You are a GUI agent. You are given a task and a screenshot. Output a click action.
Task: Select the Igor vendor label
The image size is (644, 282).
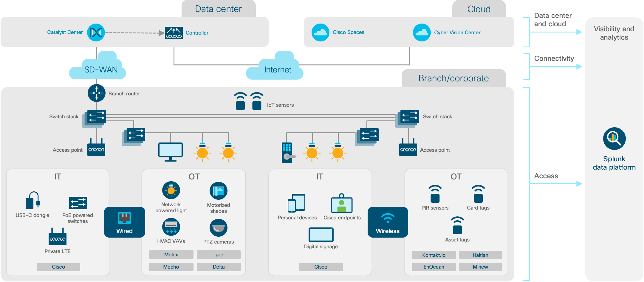point(219,255)
